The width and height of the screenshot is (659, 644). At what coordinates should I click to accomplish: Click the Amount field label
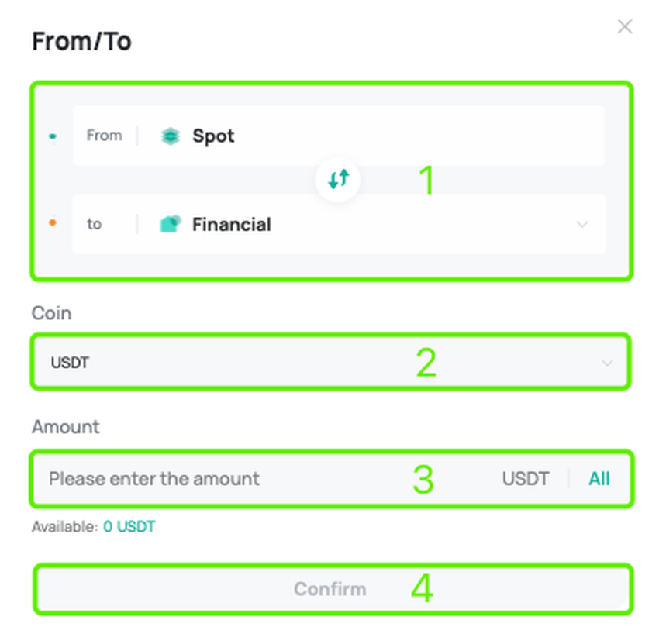click(66, 427)
